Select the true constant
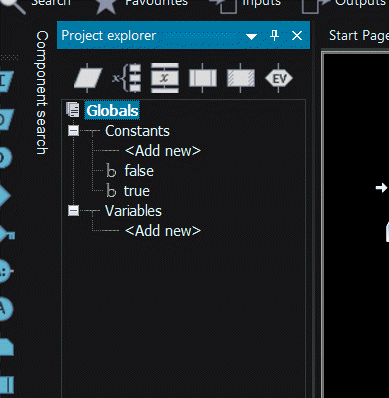The height and width of the screenshot is (398, 389). (137, 191)
